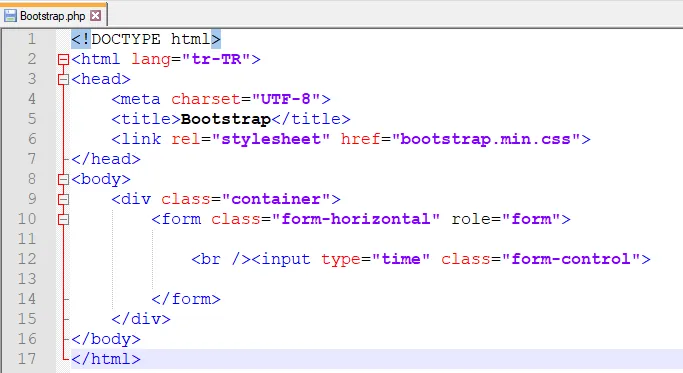Collapse the div container fold on line 9
This screenshot has width=683, height=373.
pyautogui.click(x=64, y=199)
